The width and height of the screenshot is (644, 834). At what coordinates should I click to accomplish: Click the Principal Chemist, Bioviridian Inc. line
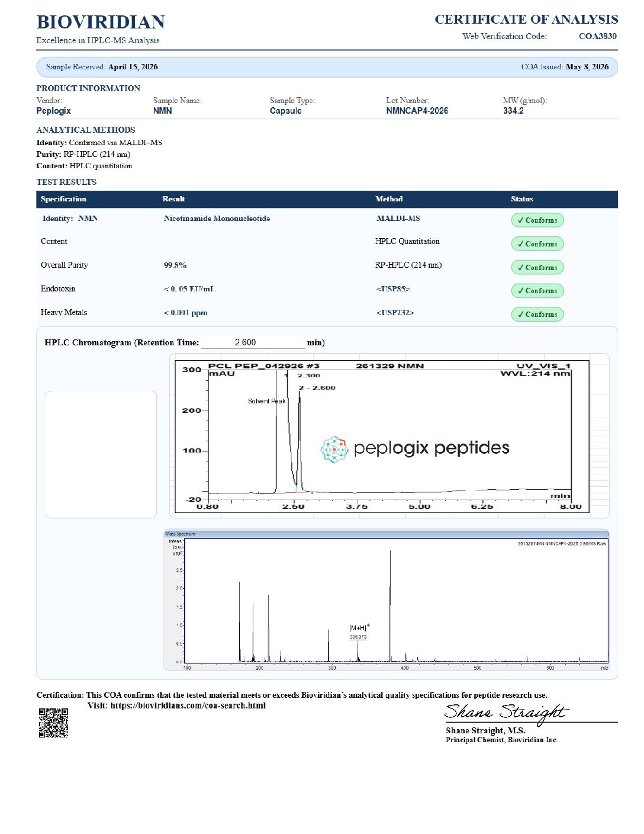(502, 740)
